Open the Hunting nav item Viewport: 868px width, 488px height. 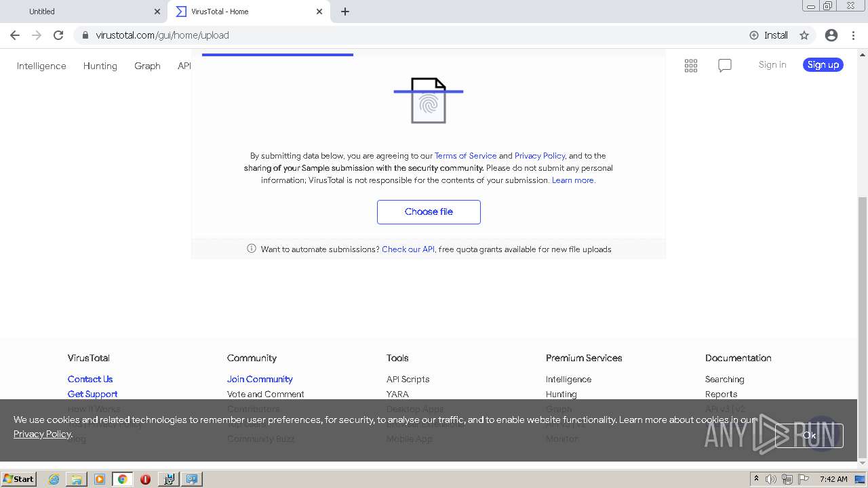(x=100, y=66)
